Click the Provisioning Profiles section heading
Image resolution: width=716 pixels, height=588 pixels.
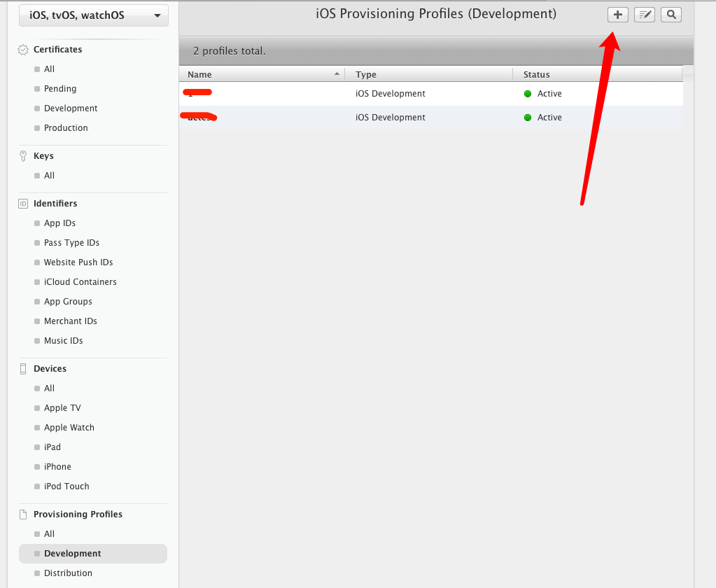[x=78, y=514]
